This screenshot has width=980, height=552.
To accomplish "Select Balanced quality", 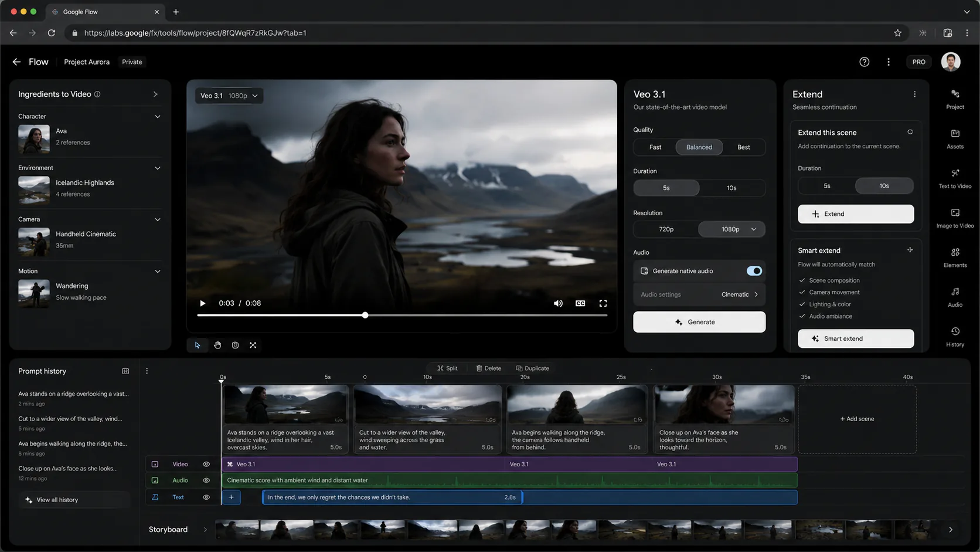I will click(x=699, y=147).
